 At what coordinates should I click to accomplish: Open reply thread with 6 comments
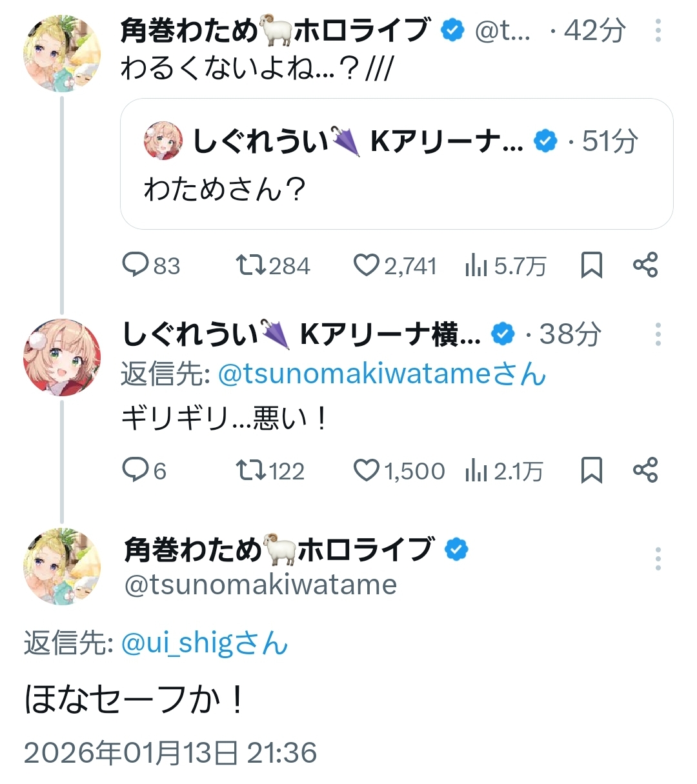(136, 470)
